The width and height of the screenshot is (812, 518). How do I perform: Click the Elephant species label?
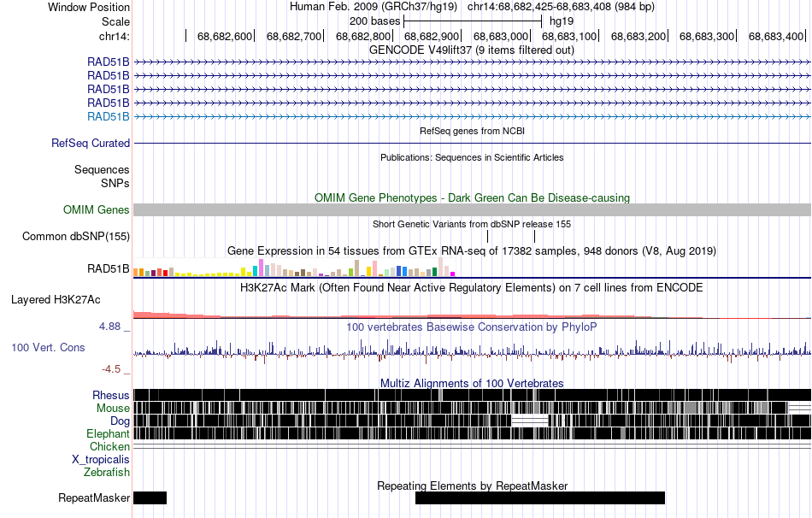(108, 434)
